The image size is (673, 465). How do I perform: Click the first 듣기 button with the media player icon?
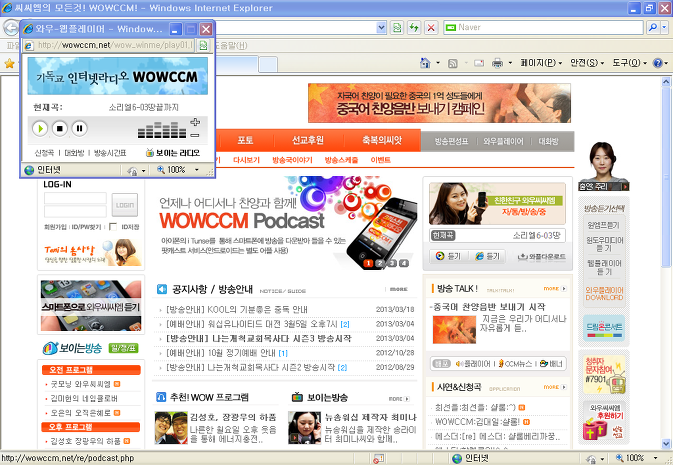tap(449, 256)
